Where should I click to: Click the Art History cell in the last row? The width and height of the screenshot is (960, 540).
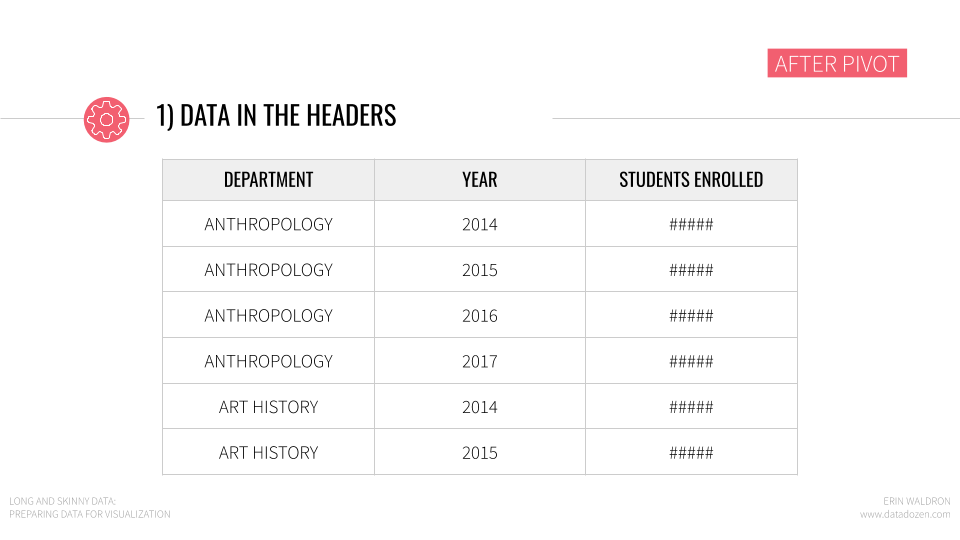[x=268, y=452]
